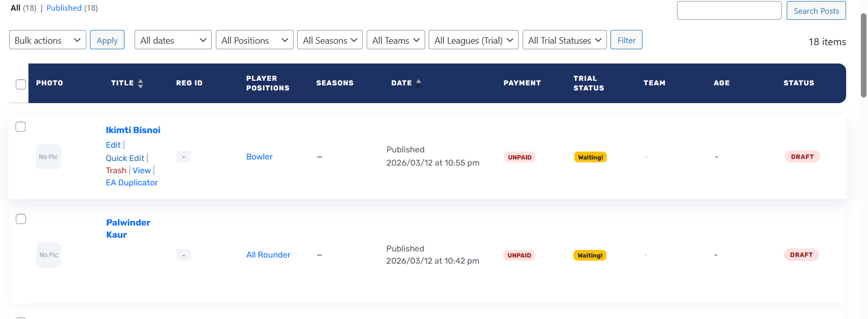This screenshot has width=868, height=319.
Task: Switch to the Published (18) view
Action: 64,8
